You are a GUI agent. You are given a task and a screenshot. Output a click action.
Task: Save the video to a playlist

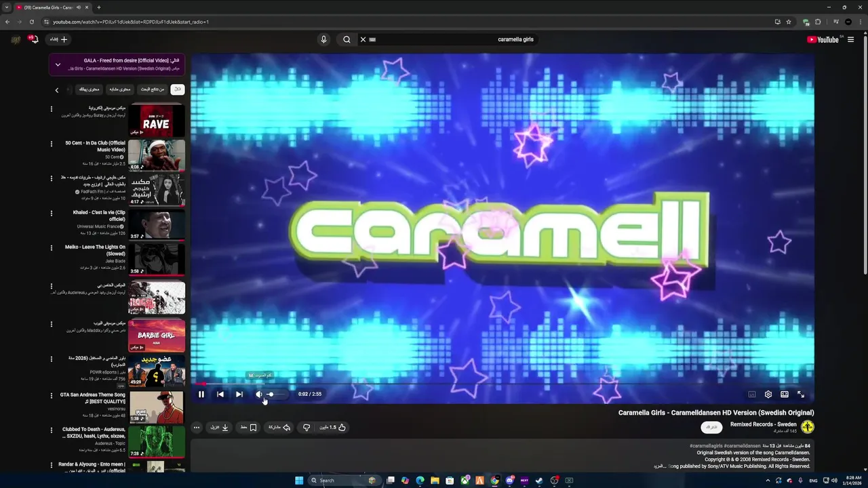249,428
